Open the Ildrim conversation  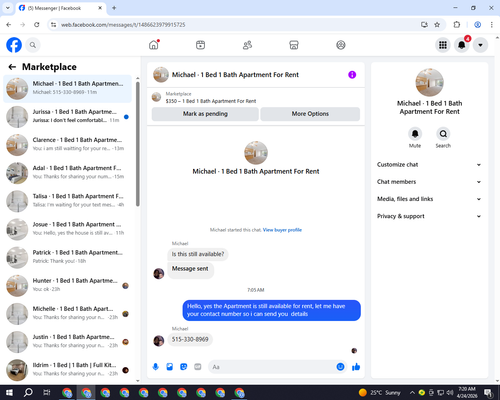pyautogui.click(x=67, y=370)
